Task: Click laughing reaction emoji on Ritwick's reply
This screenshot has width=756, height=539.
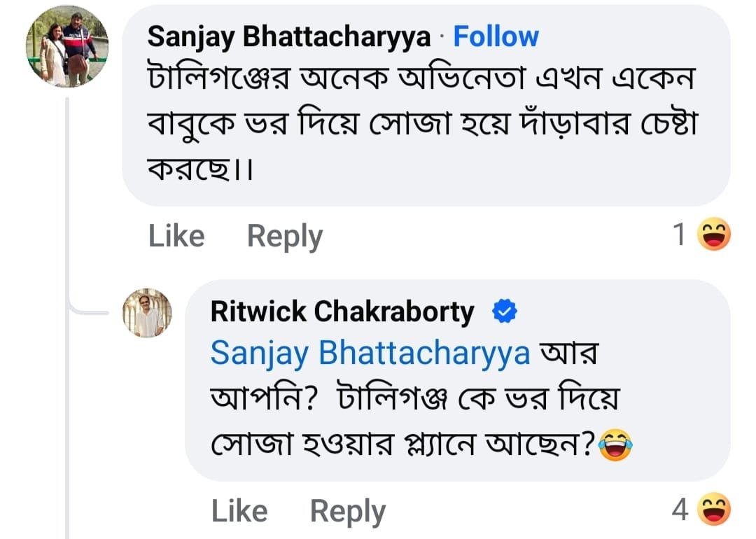Action: pyautogui.click(x=714, y=510)
